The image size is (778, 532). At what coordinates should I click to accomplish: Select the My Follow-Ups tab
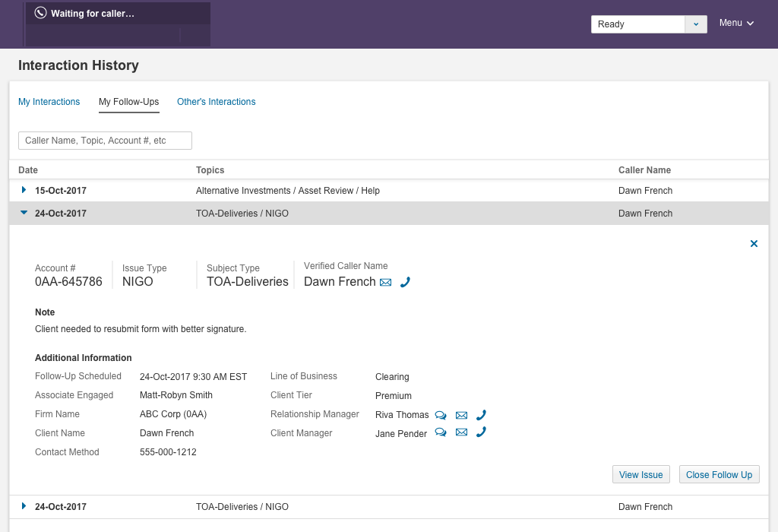pos(129,102)
